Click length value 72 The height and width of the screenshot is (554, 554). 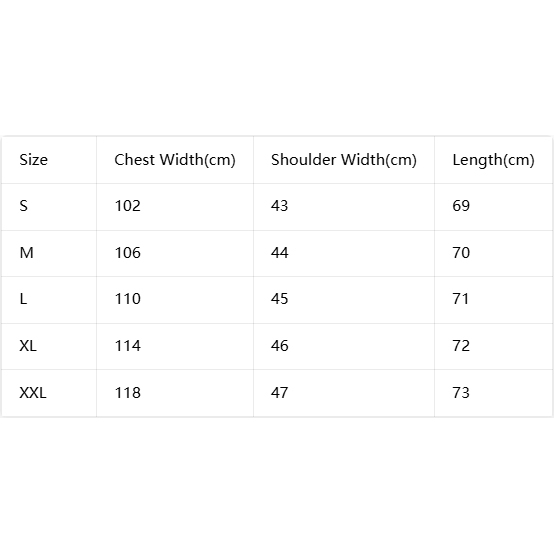click(461, 346)
